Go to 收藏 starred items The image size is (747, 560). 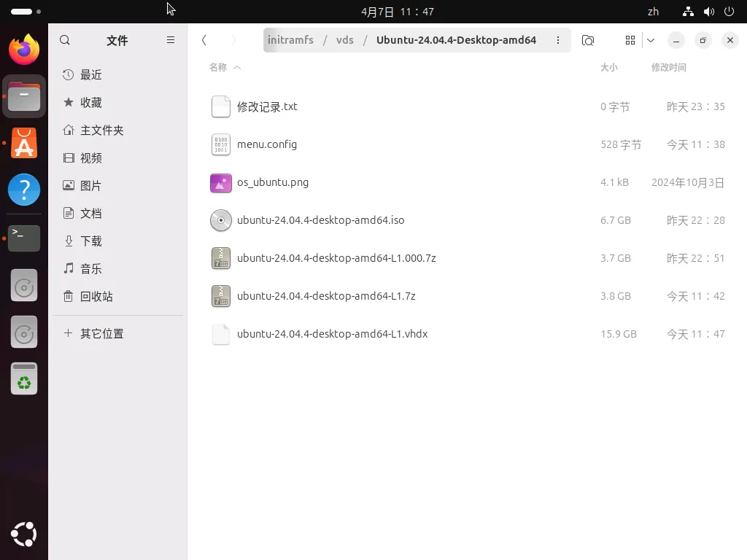point(117,102)
